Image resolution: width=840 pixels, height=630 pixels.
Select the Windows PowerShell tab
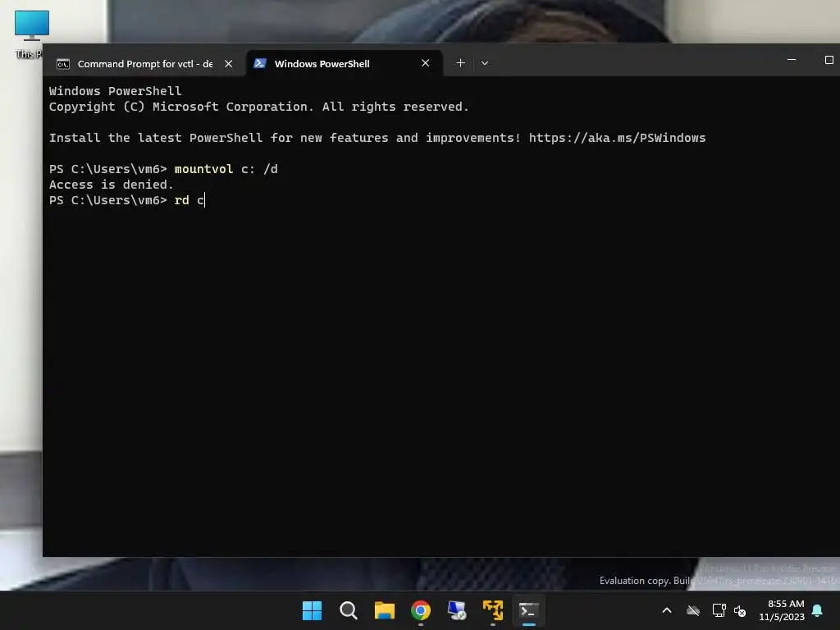click(344, 64)
